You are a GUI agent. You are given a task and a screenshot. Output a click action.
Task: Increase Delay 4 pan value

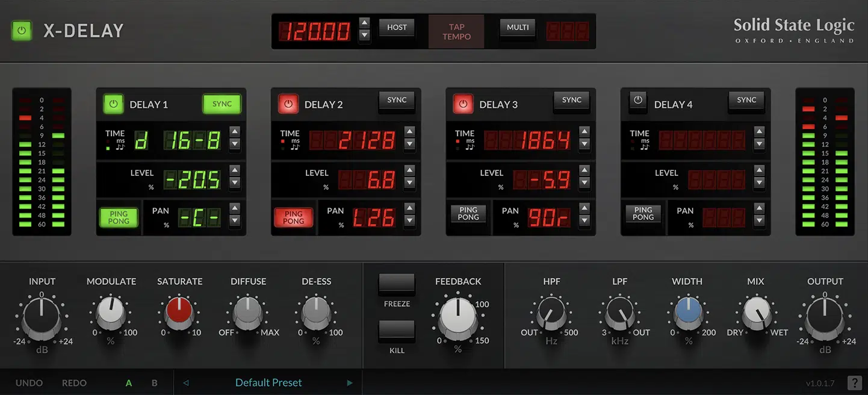(760, 208)
